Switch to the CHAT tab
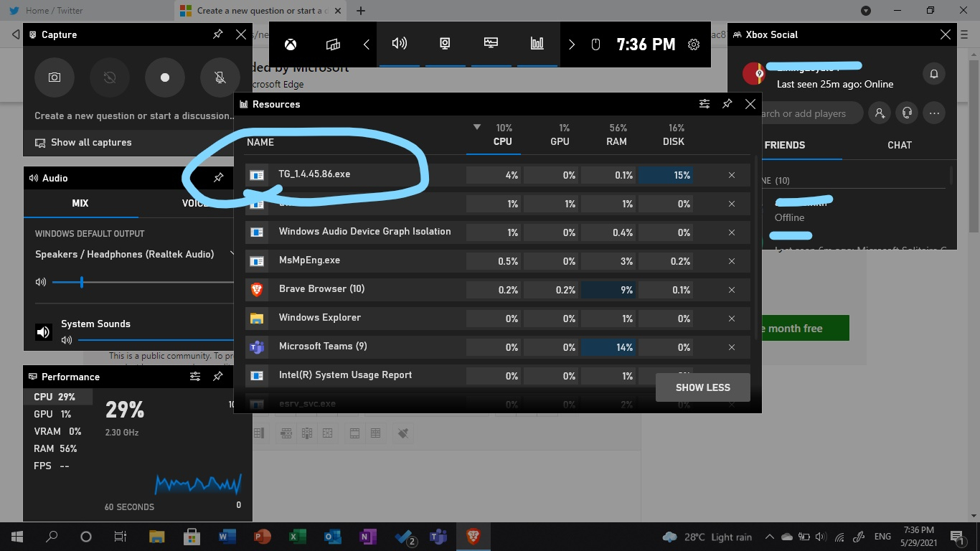 (900, 145)
